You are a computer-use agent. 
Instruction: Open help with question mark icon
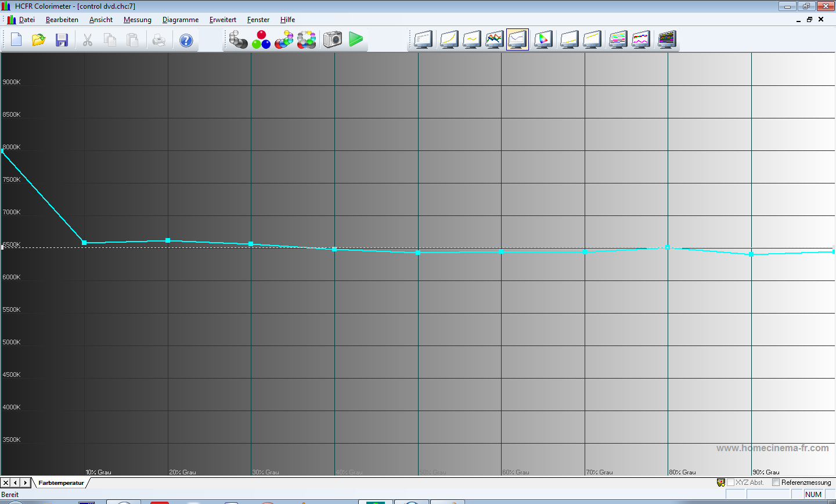point(186,40)
